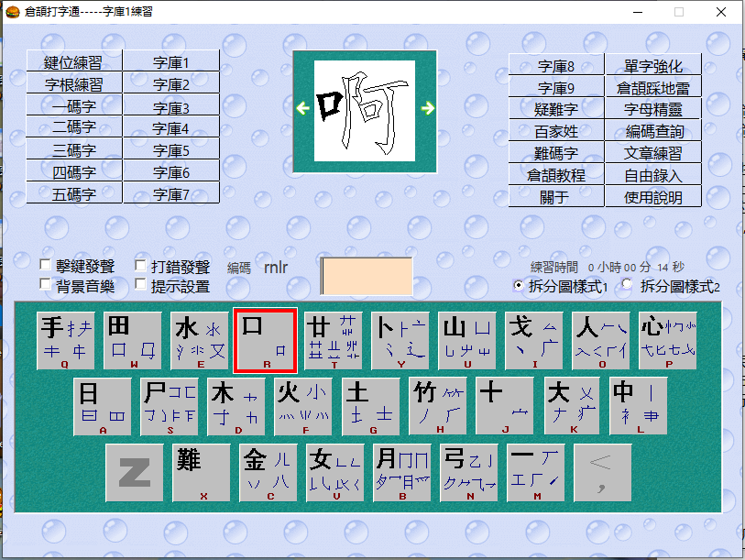745x560 pixels.
Task: Click the 中 key labeled L
Action: [x=639, y=404]
